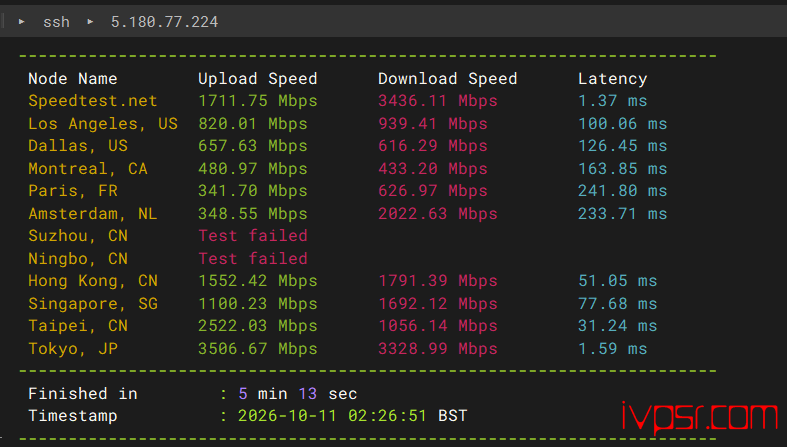Select the ssh breadcrumb item
787x447 pixels.
point(56,22)
